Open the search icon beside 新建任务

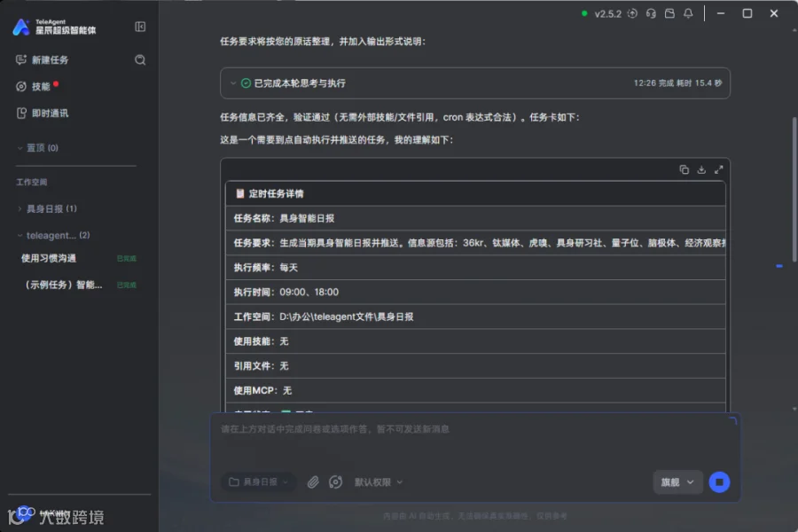140,60
